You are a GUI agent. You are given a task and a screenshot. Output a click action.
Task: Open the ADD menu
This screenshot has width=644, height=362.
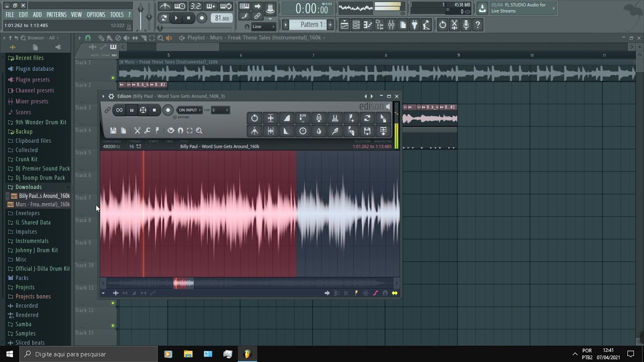click(37, 15)
